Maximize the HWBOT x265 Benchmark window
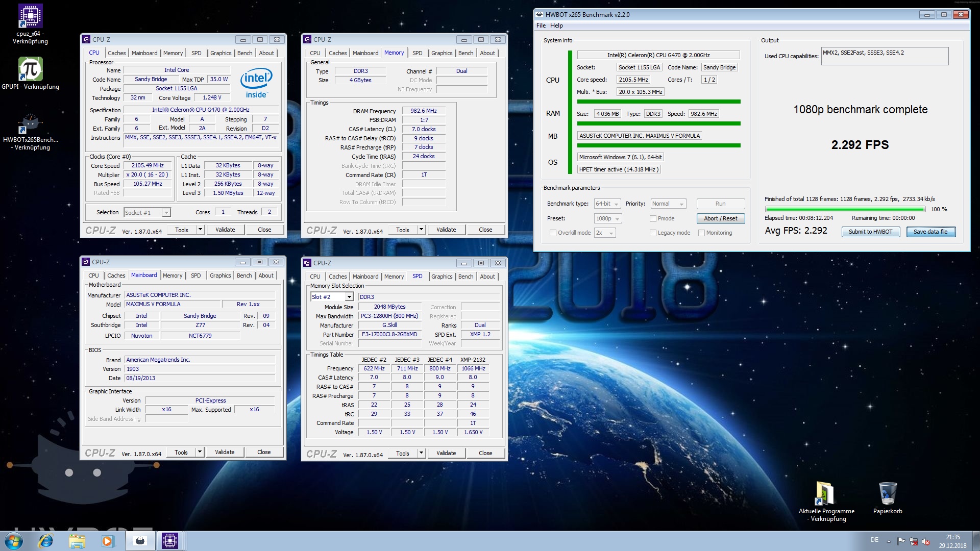 coord(944,14)
